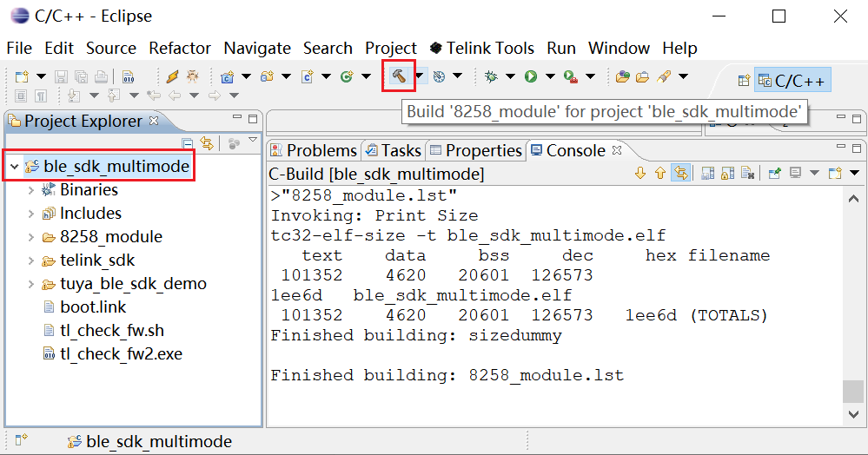Open the Run dropdown arrow
The image size is (868, 455).
(x=550, y=76)
